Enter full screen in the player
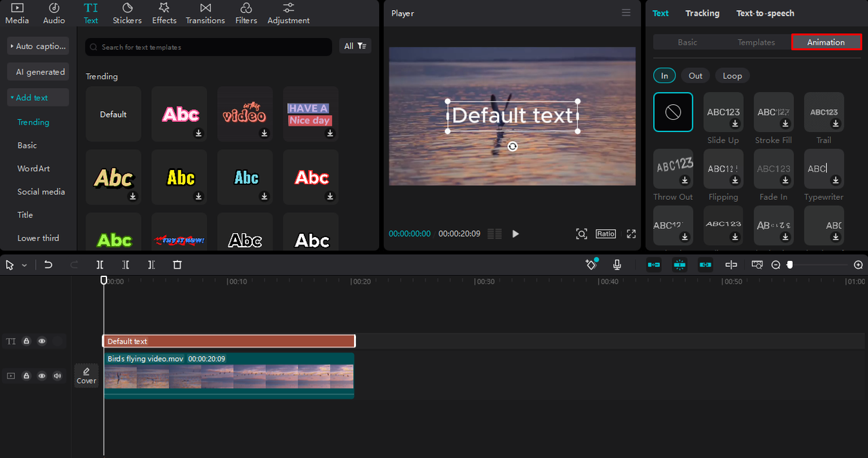The image size is (868, 458). [631, 234]
